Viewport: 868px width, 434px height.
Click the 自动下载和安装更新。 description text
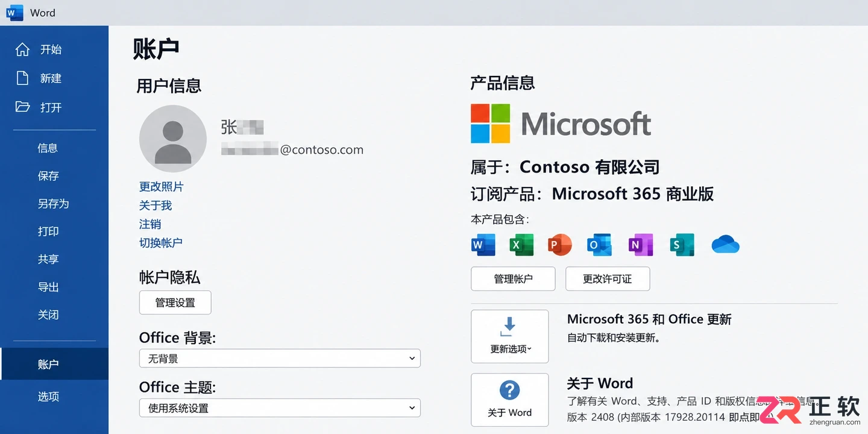click(614, 338)
